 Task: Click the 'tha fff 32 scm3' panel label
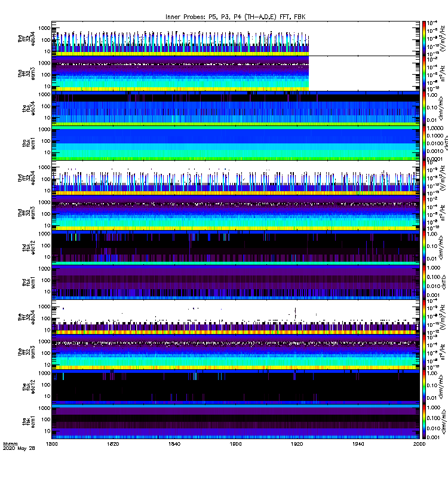26,73
